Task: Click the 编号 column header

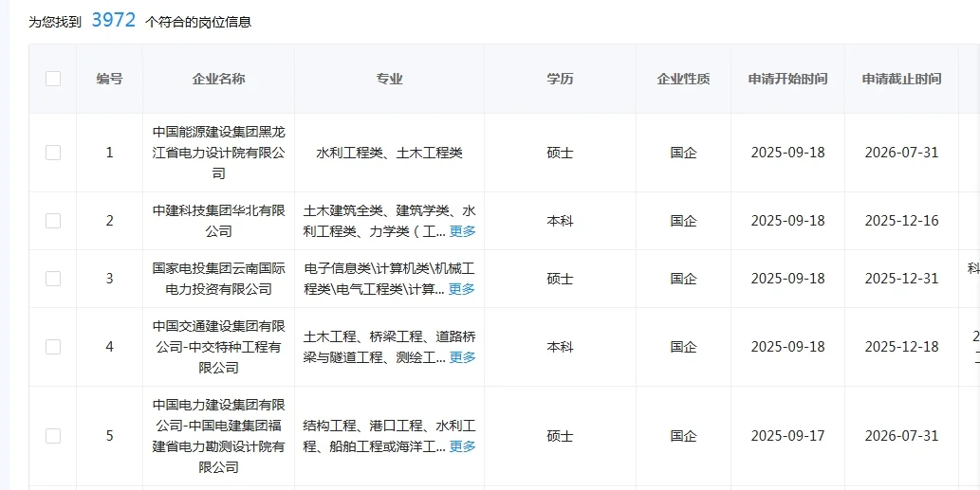Action: pyautogui.click(x=109, y=79)
